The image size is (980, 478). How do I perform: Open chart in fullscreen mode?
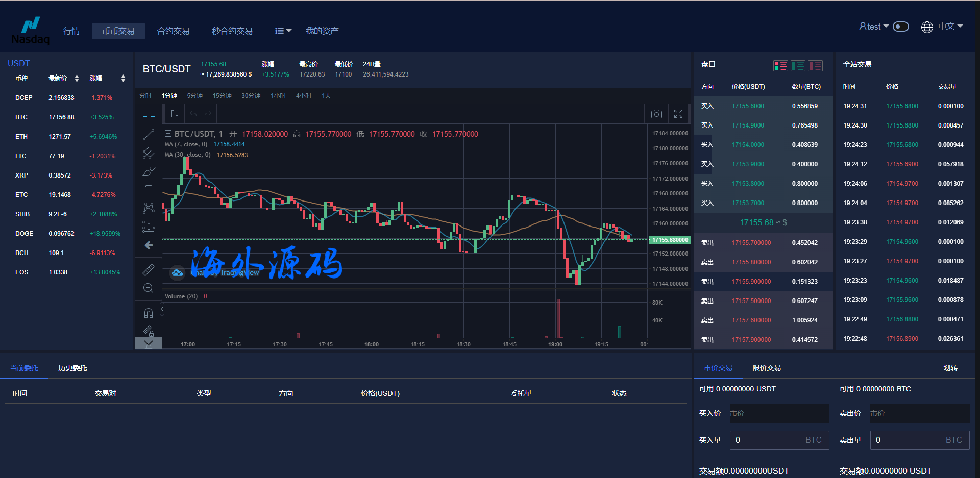pyautogui.click(x=678, y=114)
